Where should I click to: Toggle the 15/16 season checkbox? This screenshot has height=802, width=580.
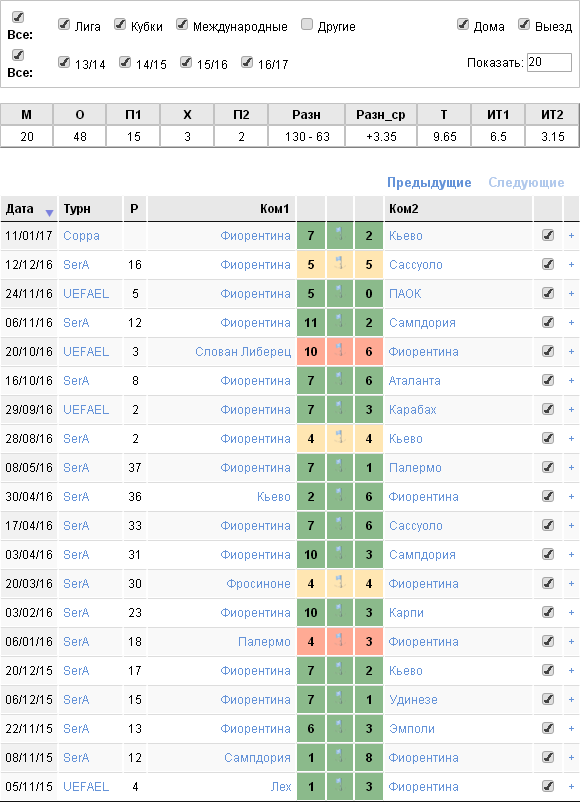[x=186, y=62]
